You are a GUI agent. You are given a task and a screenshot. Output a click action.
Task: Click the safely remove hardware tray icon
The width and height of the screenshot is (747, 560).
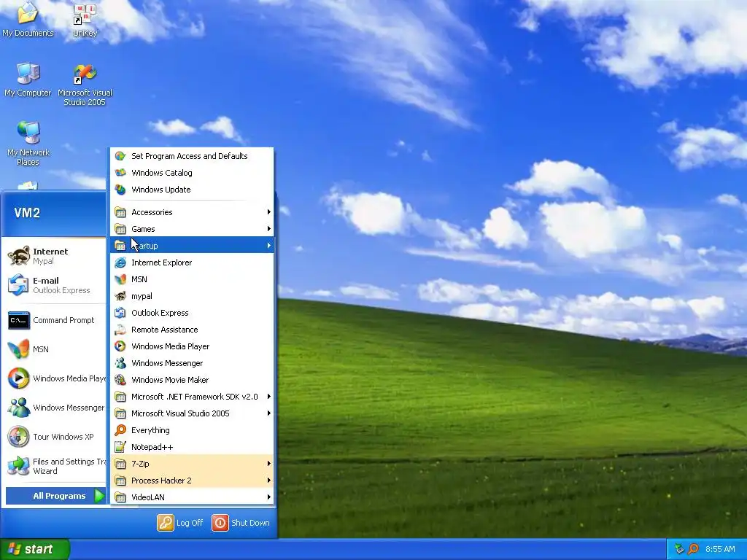[x=679, y=549]
